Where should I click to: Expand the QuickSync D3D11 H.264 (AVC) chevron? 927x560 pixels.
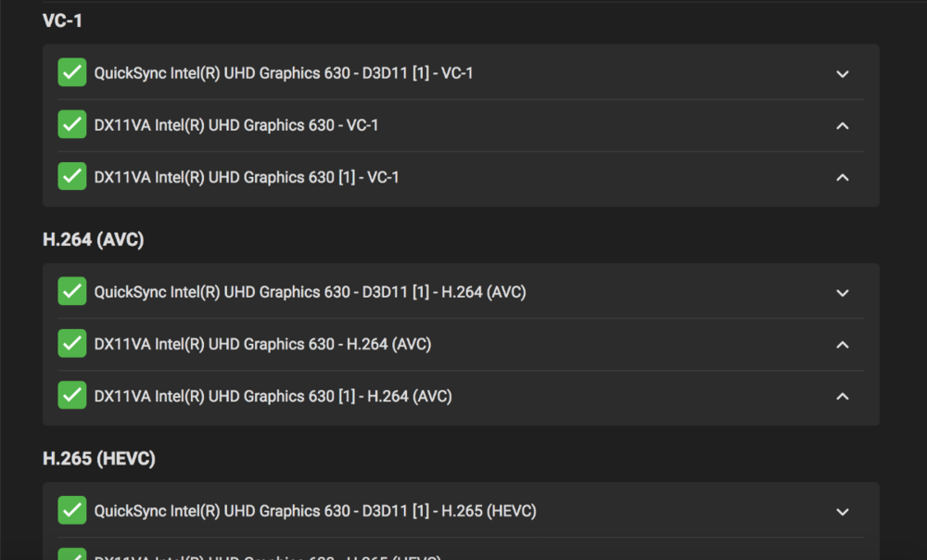coord(842,292)
